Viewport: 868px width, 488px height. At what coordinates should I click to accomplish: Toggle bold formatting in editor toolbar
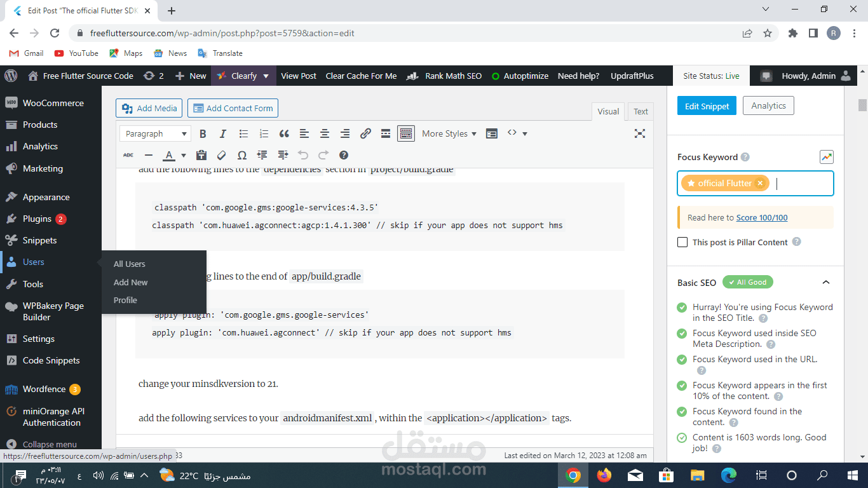(203, 133)
